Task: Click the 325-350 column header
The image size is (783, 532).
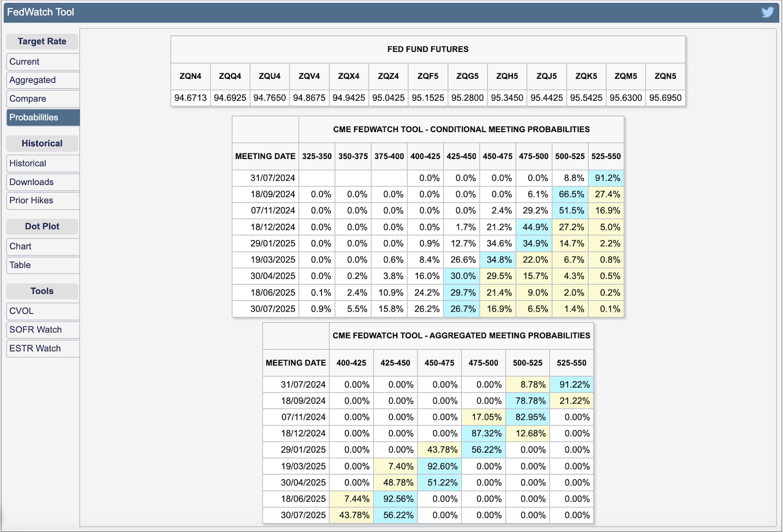Action: 317,157
